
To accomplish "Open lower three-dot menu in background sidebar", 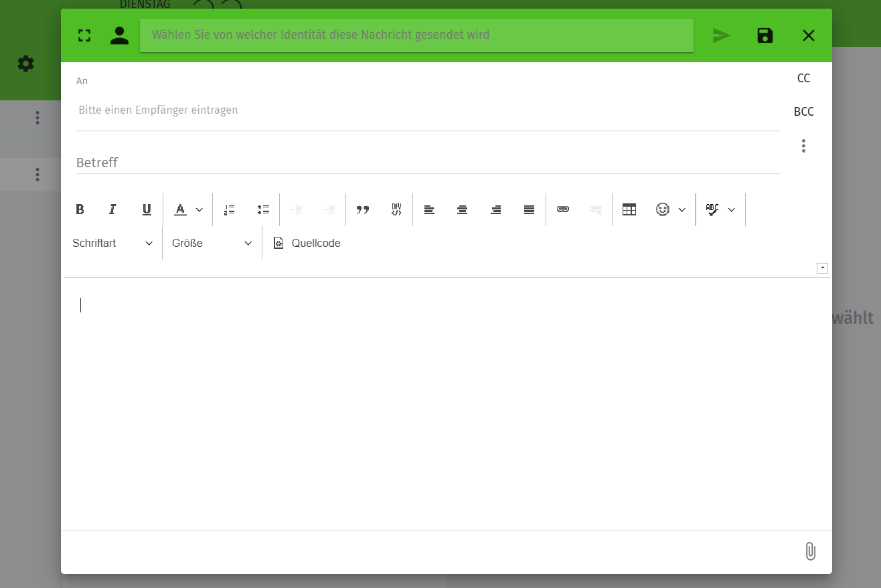I will pyautogui.click(x=37, y=175).
